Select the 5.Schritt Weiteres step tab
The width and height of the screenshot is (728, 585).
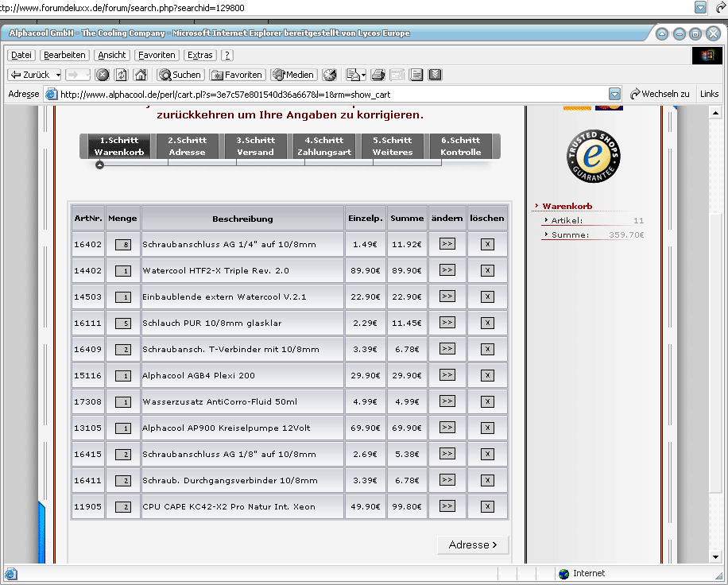tap(393, 146)
